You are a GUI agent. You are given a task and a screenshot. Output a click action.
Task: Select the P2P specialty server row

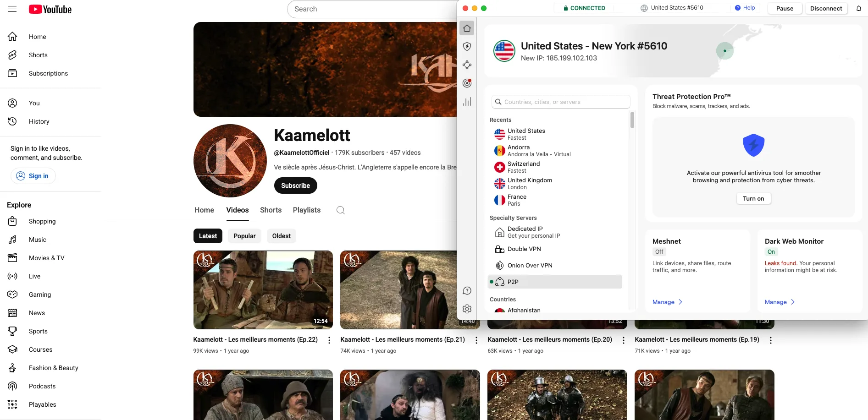[555, 282]
